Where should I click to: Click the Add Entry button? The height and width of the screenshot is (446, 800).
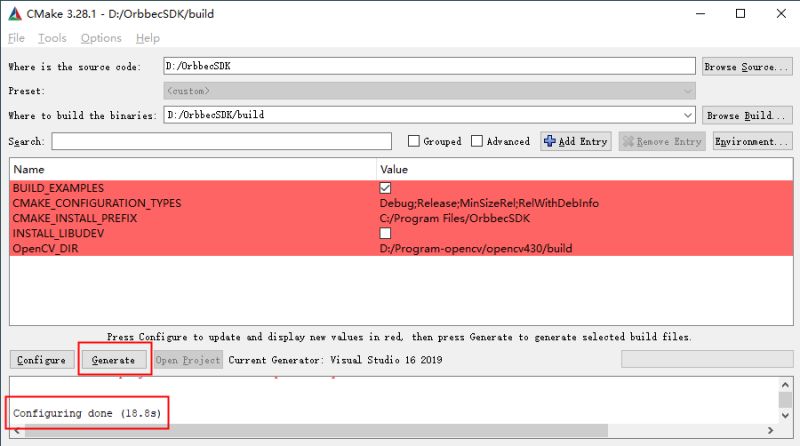576,141
